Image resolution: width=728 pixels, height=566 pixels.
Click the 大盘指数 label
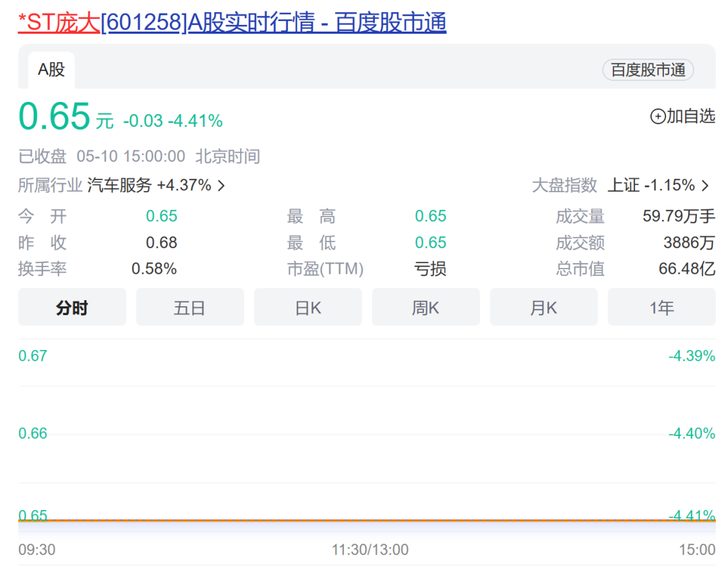(x=564, y=186)
